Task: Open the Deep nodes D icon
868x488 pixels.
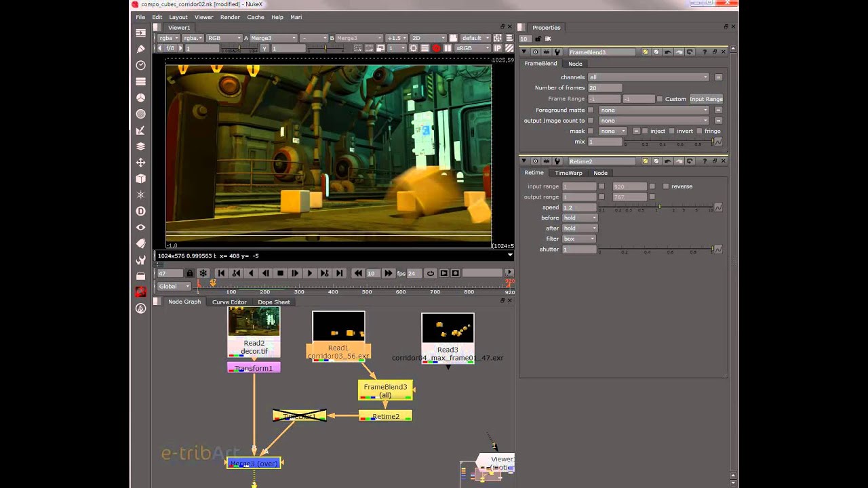Action: pyautogui.click(x=140, y=211)
